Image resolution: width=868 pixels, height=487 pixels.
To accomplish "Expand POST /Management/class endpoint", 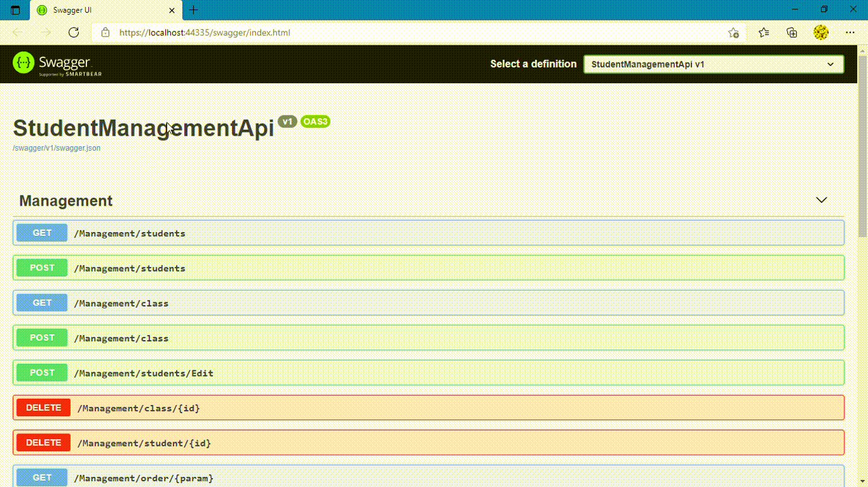I will tap(428, 338).
